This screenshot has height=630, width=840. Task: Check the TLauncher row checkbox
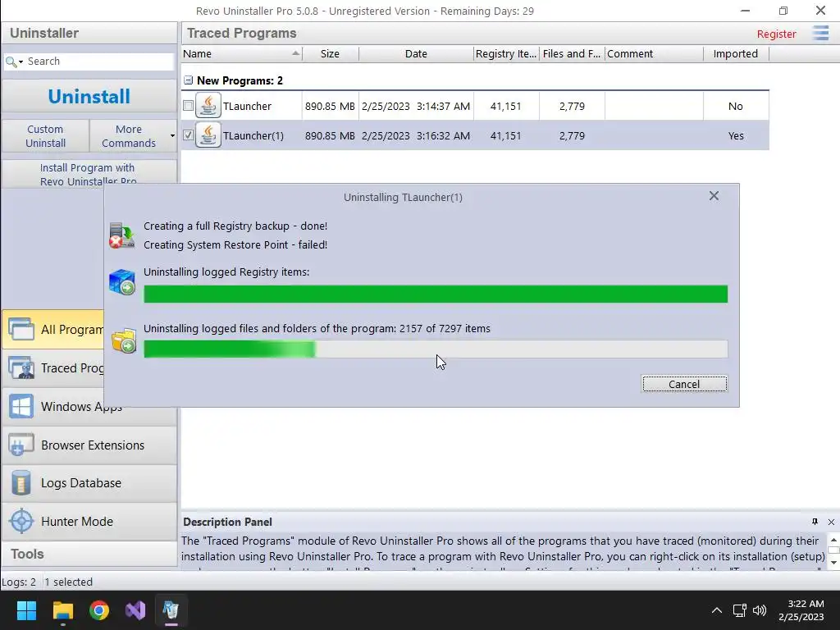coord(188,106)
